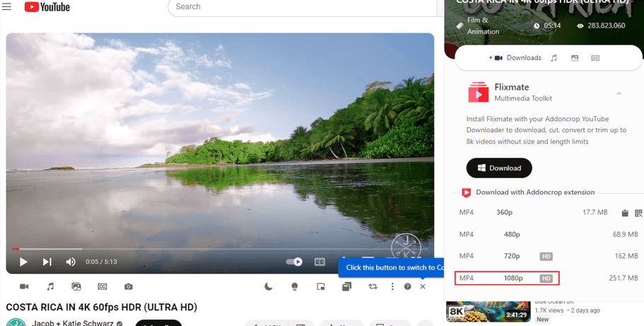
Task: Toggle closed captions CC in player controls
Action: (x=320, y=262)
